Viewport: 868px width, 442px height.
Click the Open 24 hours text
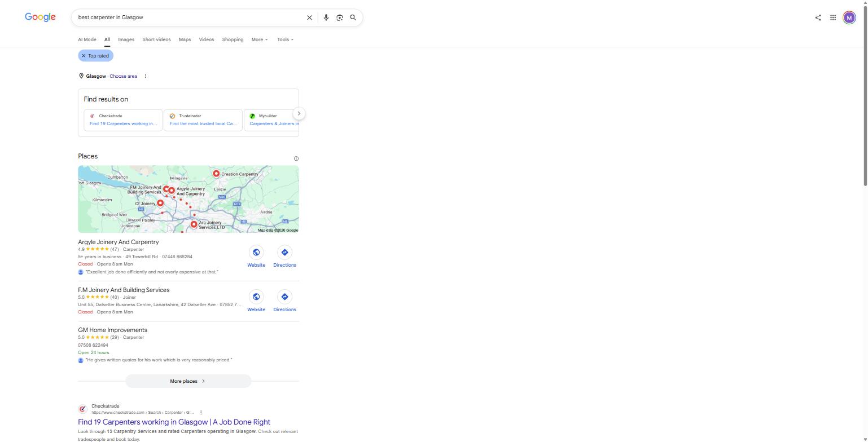[94, 352]
